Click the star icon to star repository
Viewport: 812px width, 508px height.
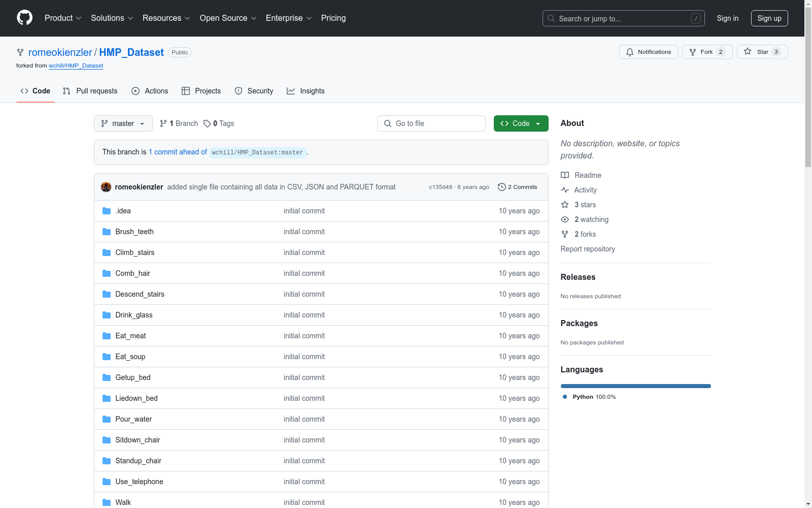(x=748, y=51)
